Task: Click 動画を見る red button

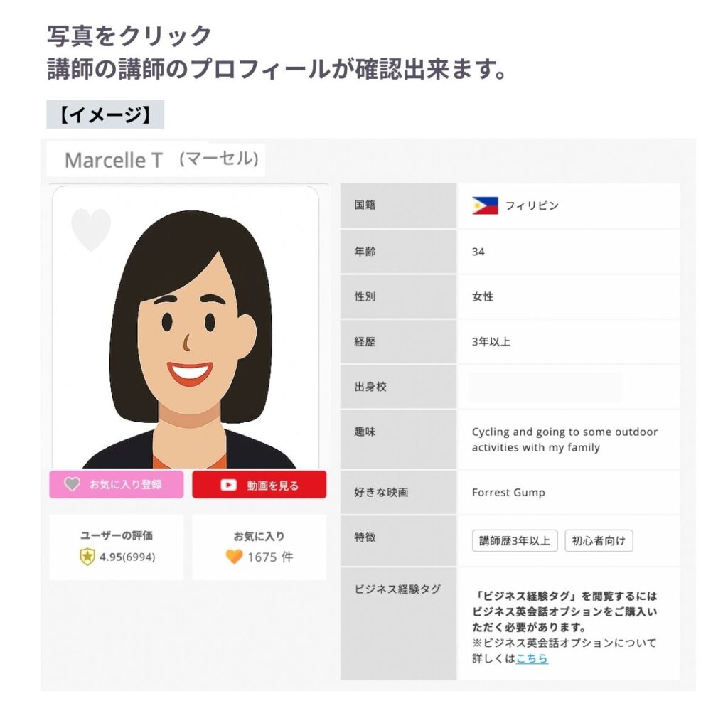Action: point(259,484)
